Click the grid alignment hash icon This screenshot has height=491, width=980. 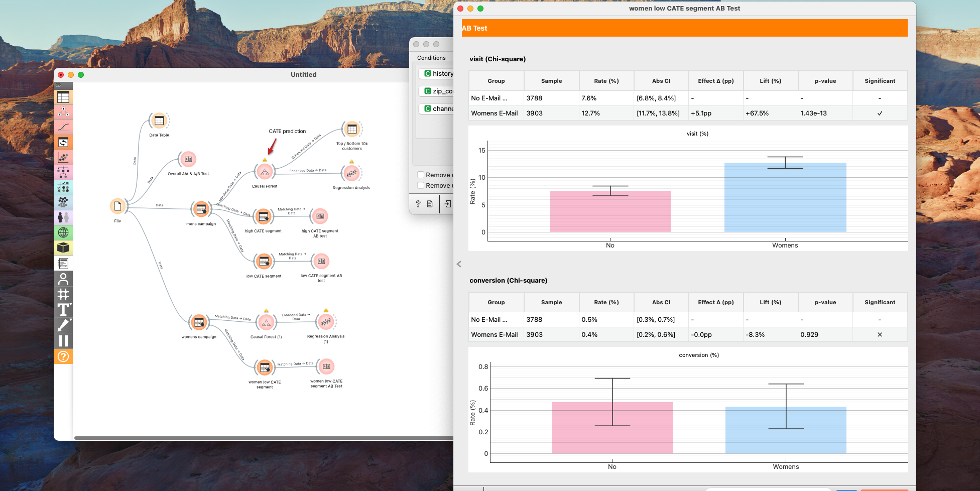63,294
